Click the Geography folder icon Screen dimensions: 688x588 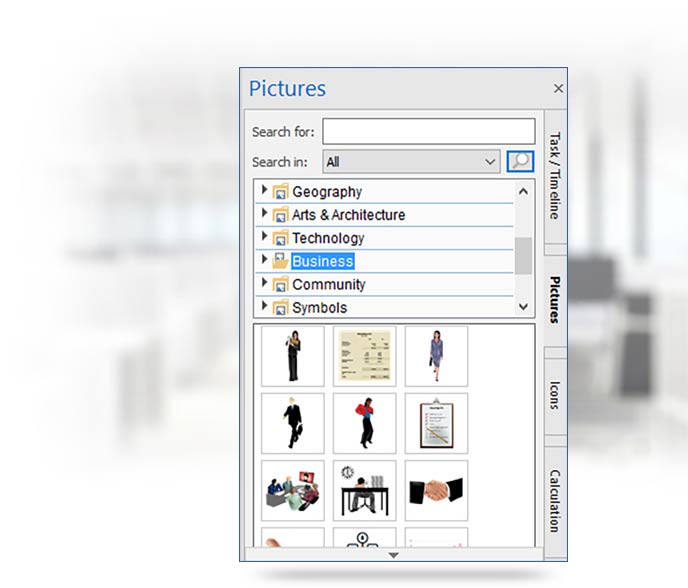tap(280, 192)
